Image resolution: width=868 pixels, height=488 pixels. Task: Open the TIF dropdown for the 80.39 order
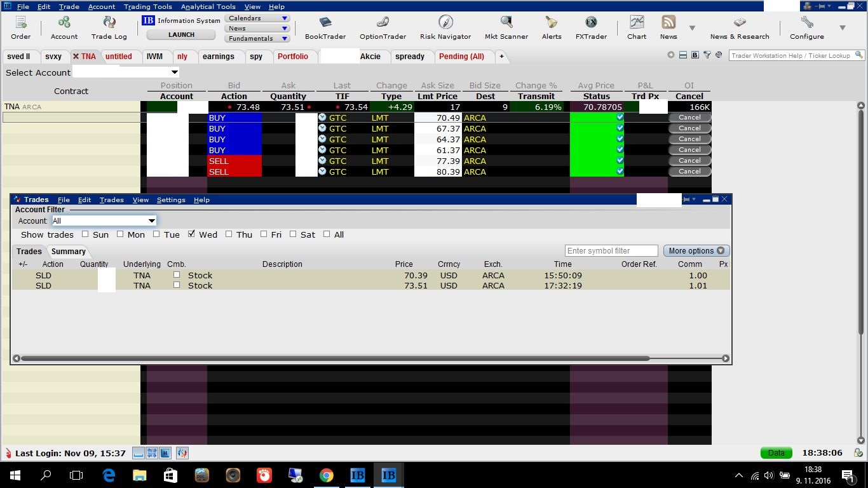point(323,172)
